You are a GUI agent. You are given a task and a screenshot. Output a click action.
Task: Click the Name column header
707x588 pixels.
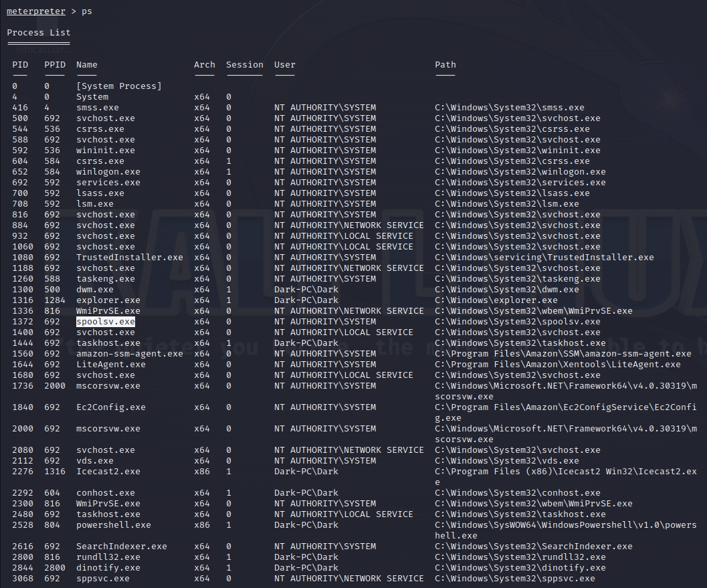[87, 65]
